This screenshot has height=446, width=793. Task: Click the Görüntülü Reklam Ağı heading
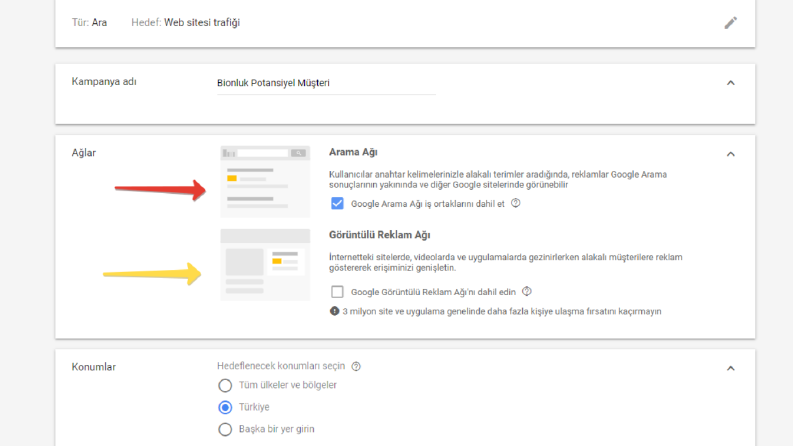[379, 235]
